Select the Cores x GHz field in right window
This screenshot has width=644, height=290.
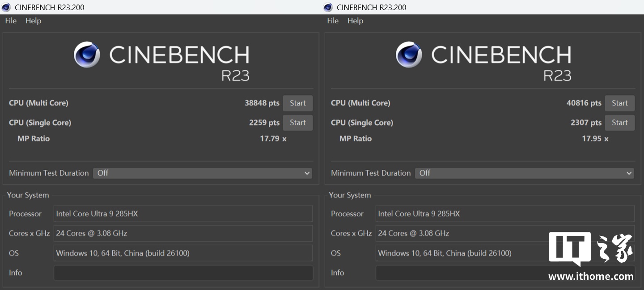(461, 233)
